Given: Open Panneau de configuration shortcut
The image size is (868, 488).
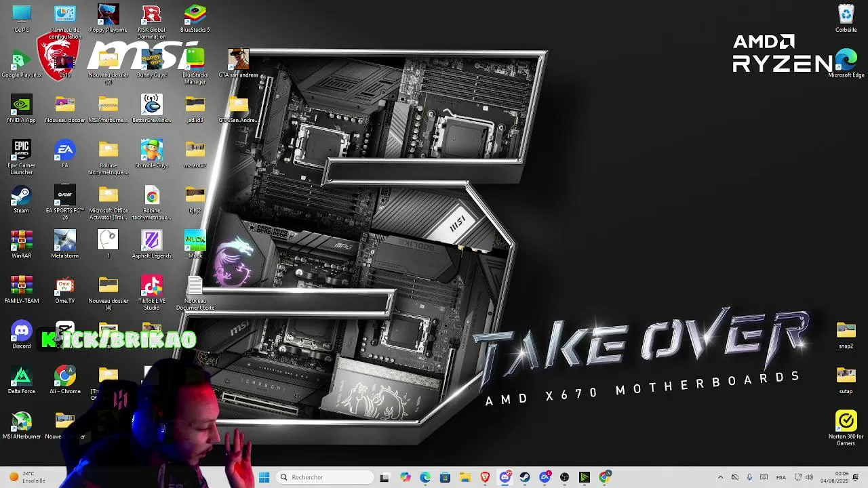Looking at the screenshot, I should coord(65,22).
